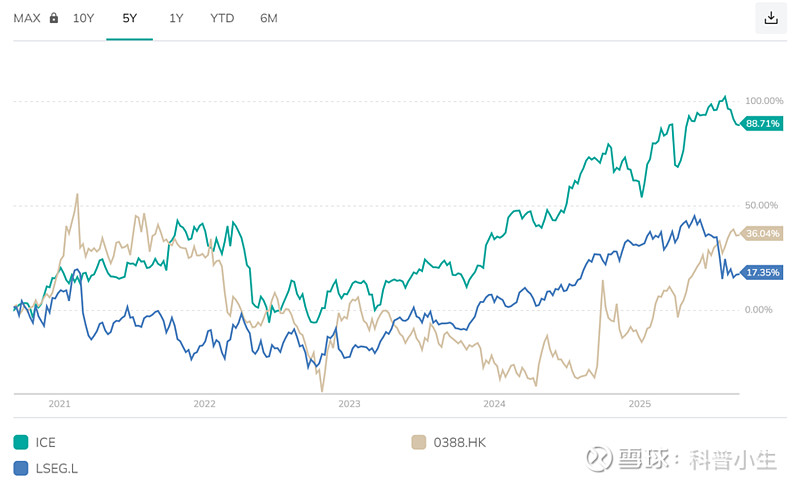Click the 2021 x-axis year label

60,404
